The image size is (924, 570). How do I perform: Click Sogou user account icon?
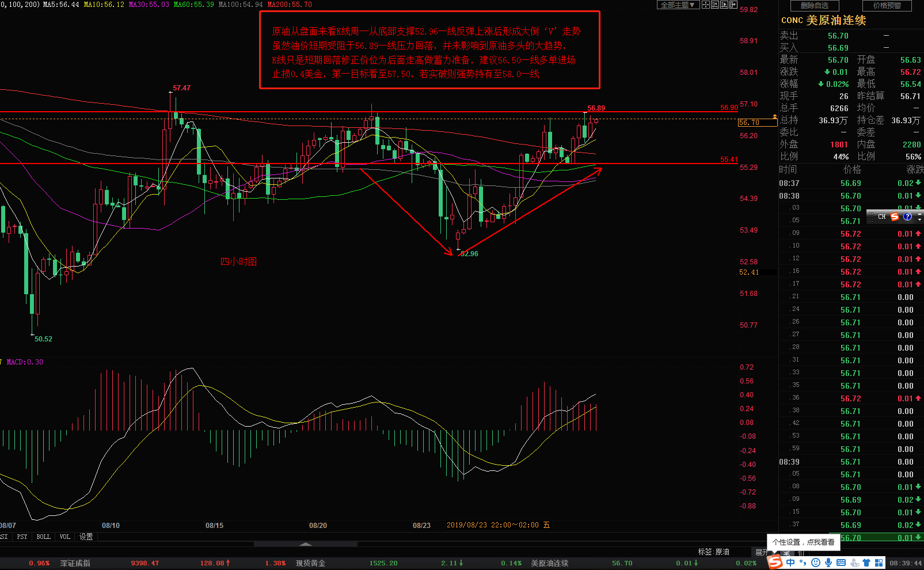tap(854, 563)
